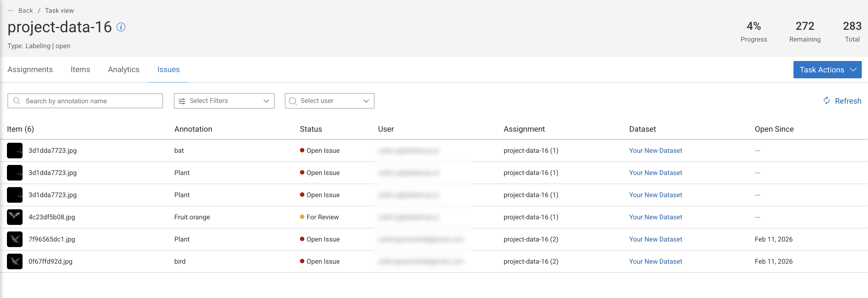Open the 7f96565dc1.jpg thumbnail

tap(15, 239)
